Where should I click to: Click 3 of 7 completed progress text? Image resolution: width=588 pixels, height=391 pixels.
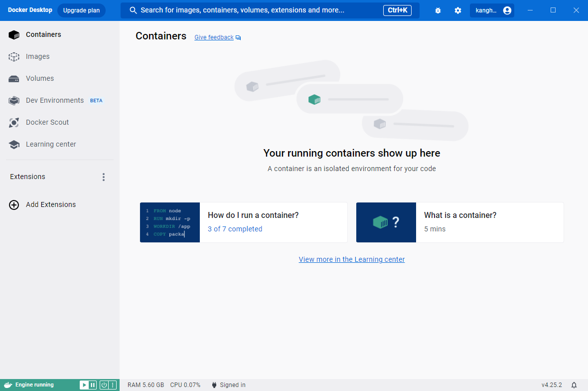pyautogui.click(x=235, y=229)
